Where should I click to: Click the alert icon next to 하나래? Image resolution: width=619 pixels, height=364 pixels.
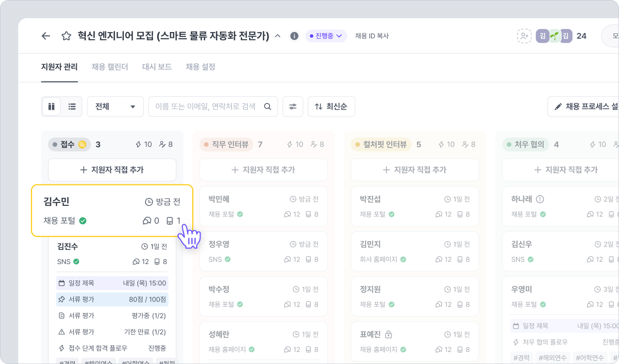[x=540, y=199]
